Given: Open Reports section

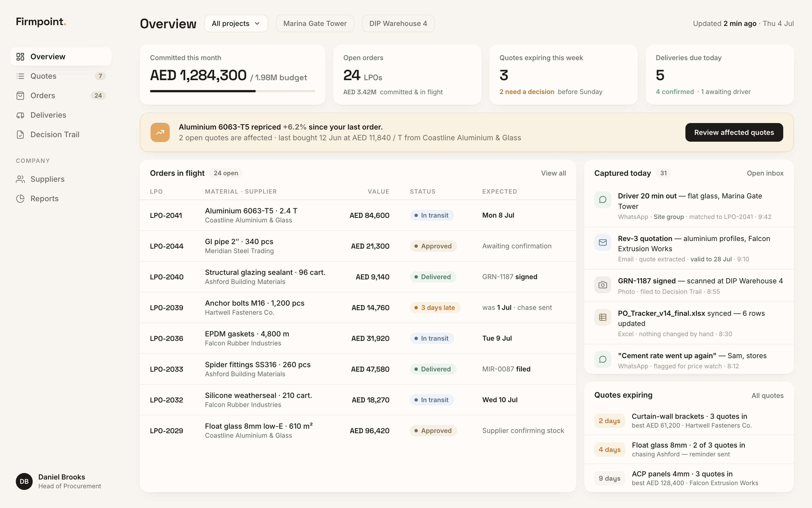Looking at the screenshot, I should click(x=61, y=199).
